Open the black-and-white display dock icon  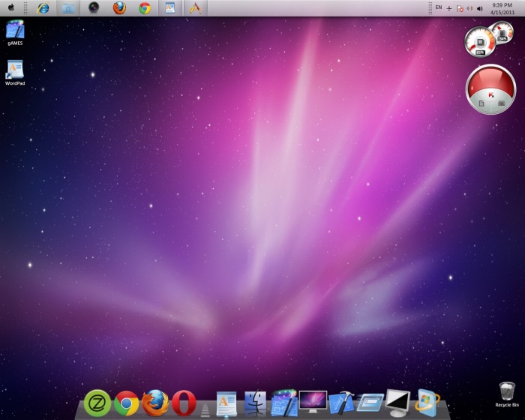click(397, 403)
